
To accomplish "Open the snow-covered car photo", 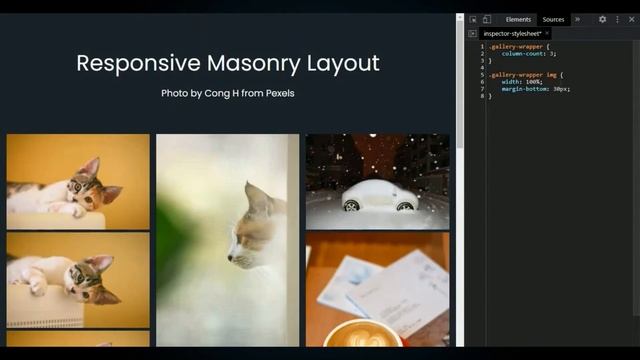I will point(378,182).
